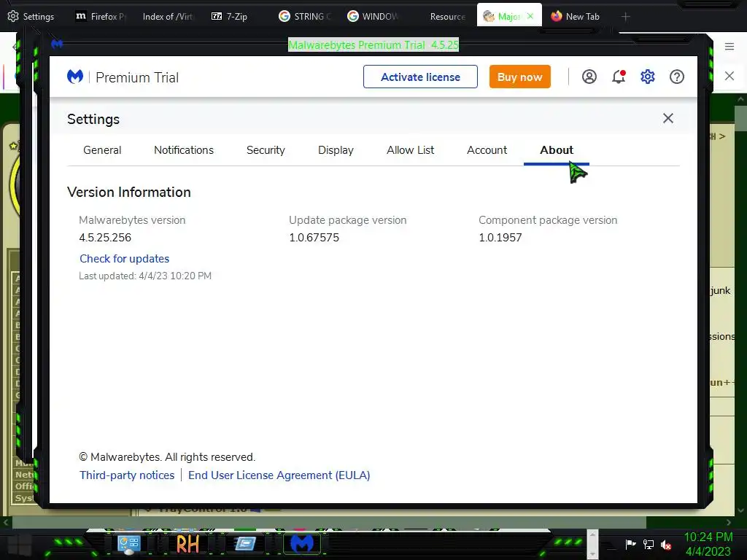Screen dimensions: 747x560
Task: Click the taskbar clock showing 10:24 PM
Action: click(x=708, y=544)
